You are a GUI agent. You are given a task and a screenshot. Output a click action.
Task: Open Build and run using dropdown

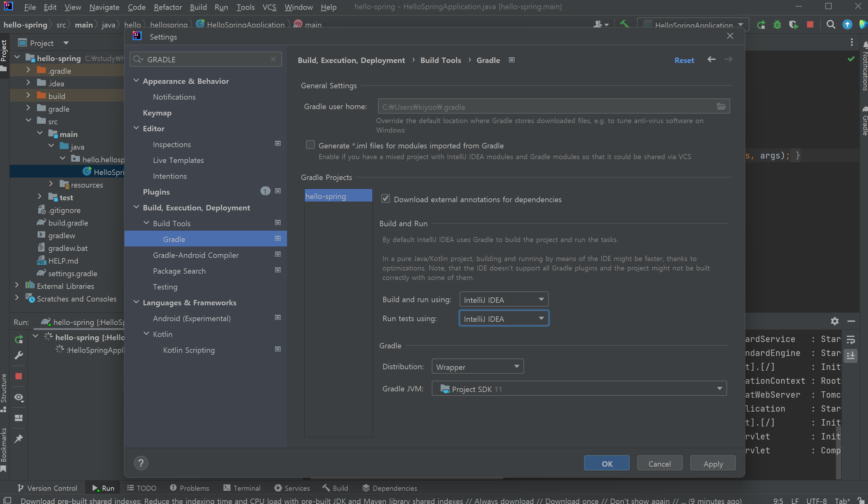pyautogui.click(x=504, y=300)
